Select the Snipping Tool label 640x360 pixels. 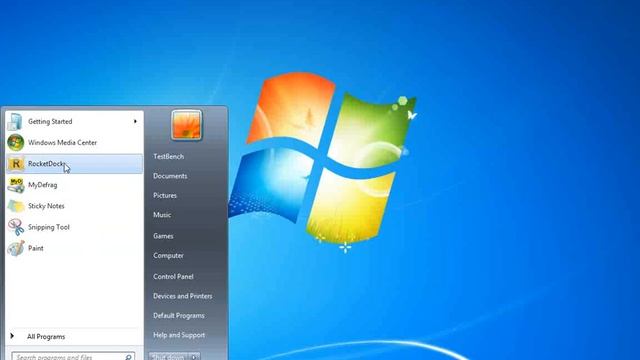tap(49, 227)
